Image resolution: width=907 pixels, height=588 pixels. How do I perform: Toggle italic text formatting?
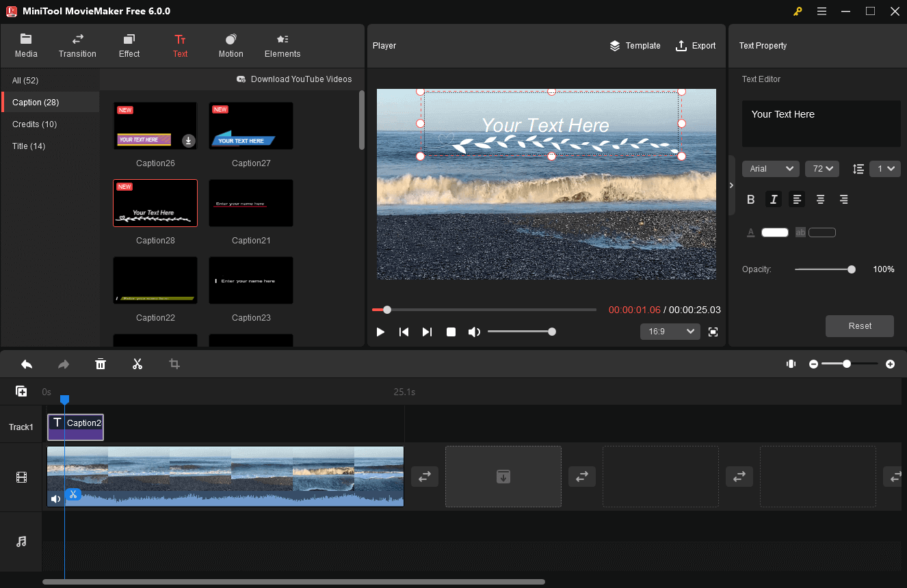[x=774, y=200]
